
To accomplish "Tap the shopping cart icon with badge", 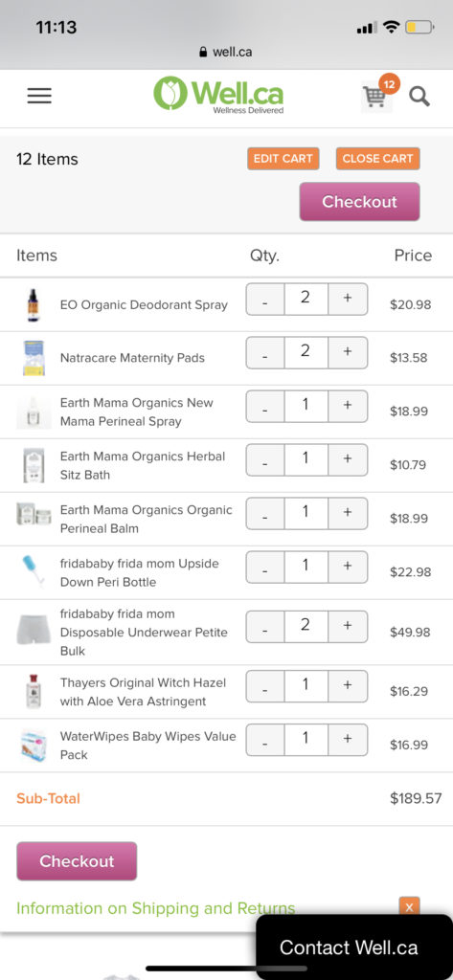I will [379, 93].
